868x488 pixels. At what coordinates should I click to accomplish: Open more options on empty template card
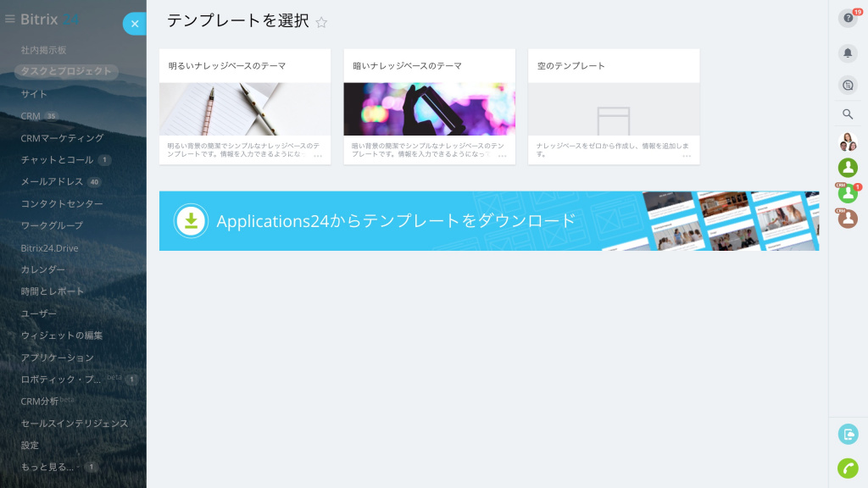[687, 156]
